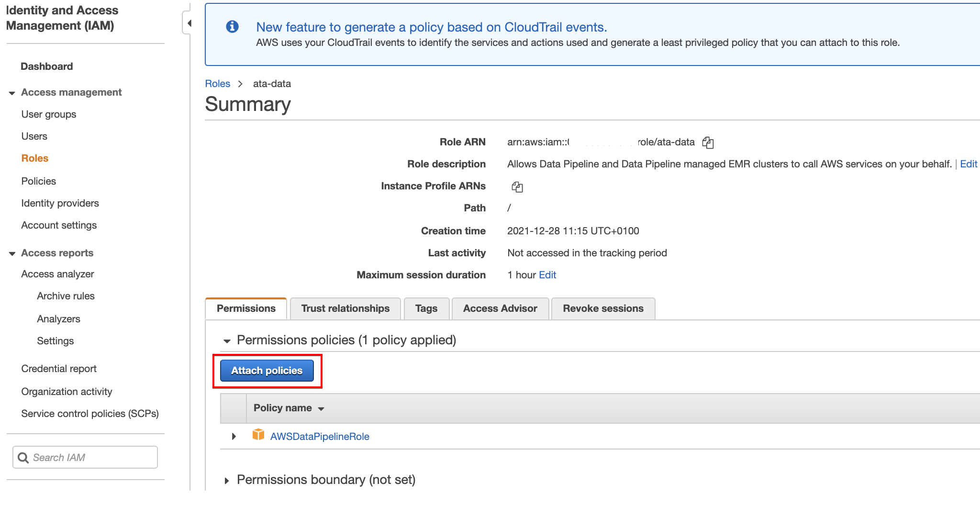Open the AWSDataPipelineRole policy link

pyautogui.click(x=320, y=437)
